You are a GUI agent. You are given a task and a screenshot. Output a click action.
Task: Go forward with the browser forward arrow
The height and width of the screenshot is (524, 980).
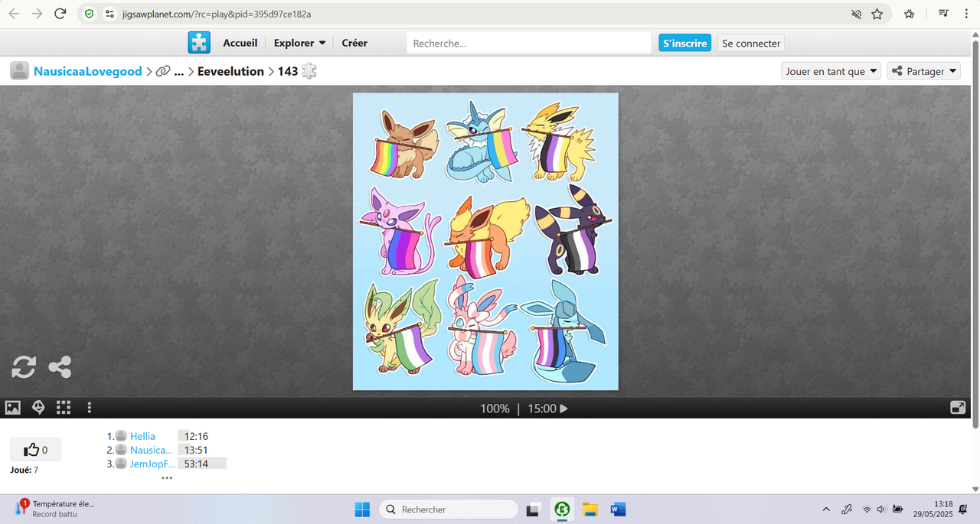(x=37, y=14)
